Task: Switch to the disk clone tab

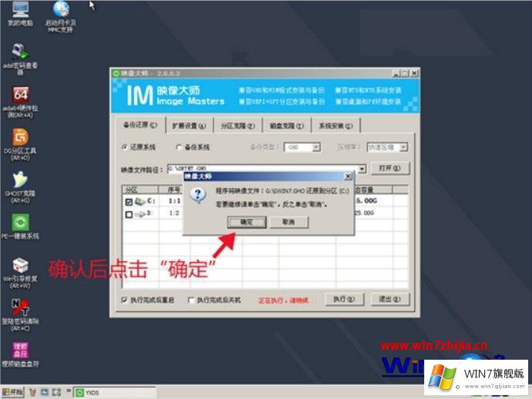Action: click(x=286, y=126)
